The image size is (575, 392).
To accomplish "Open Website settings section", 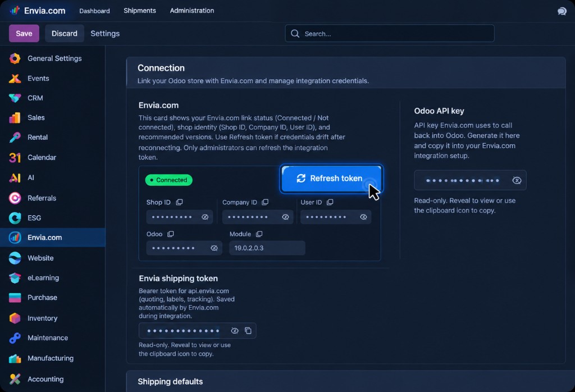I will click(x=52, y=258).
